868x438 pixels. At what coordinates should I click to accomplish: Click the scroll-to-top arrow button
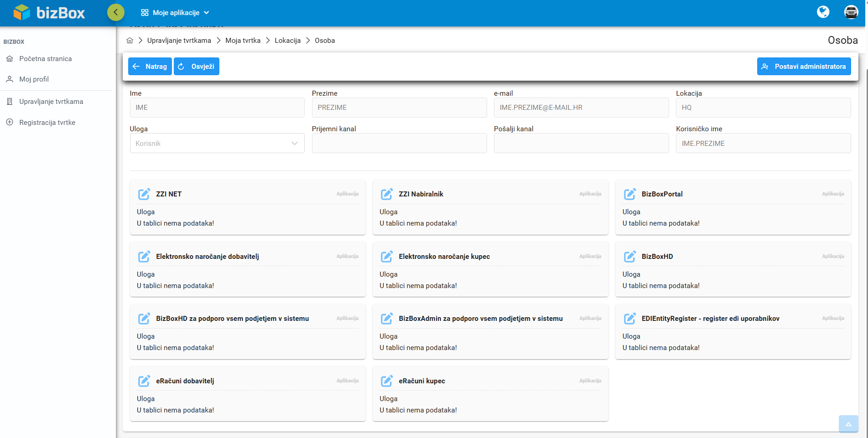pos(848,424)
